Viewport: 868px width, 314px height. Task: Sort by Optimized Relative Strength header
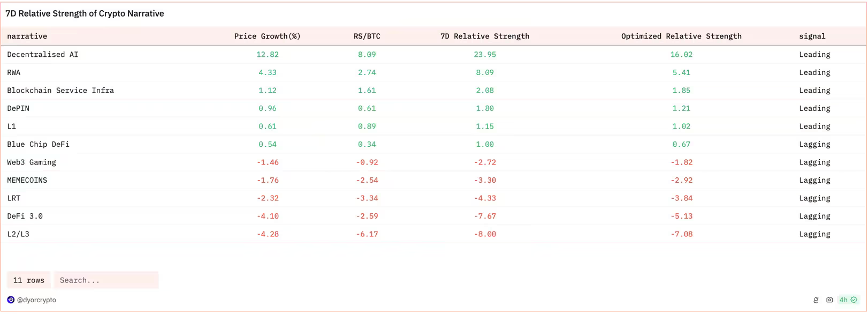[x=681, y=36]
